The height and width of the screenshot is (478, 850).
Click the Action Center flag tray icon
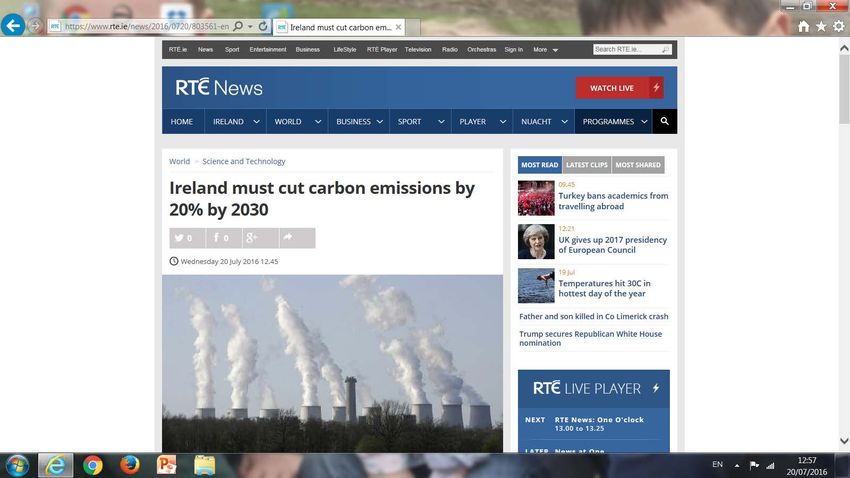point(754,466)
